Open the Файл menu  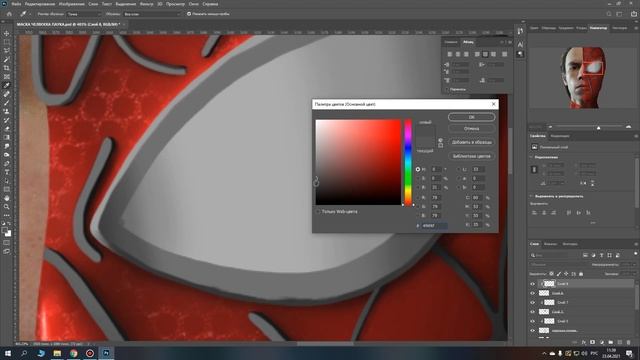click(16, 4)
